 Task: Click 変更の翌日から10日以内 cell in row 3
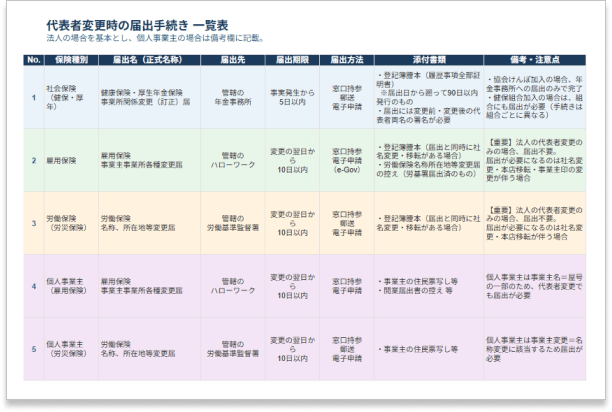click(x=292, y=223)
